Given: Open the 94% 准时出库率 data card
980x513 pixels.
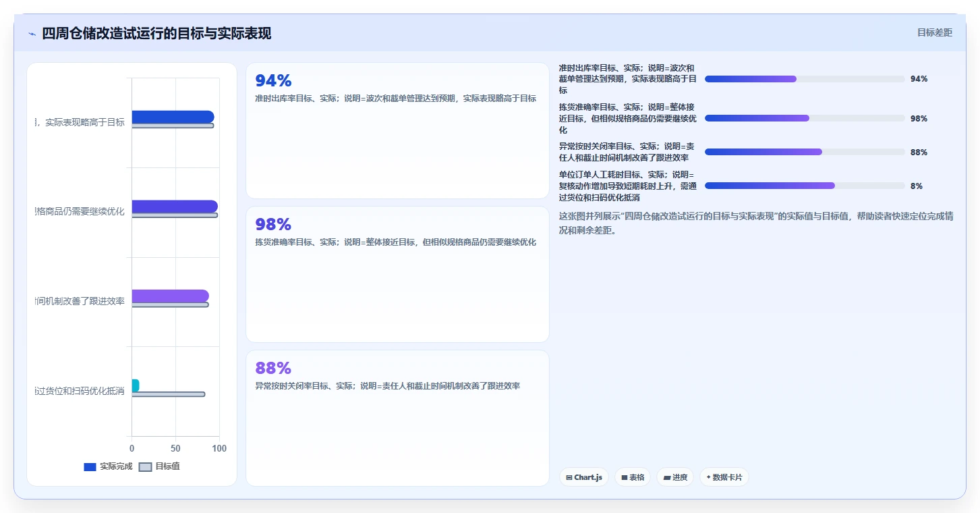Looking at the screenshot, I should [398, 131].
